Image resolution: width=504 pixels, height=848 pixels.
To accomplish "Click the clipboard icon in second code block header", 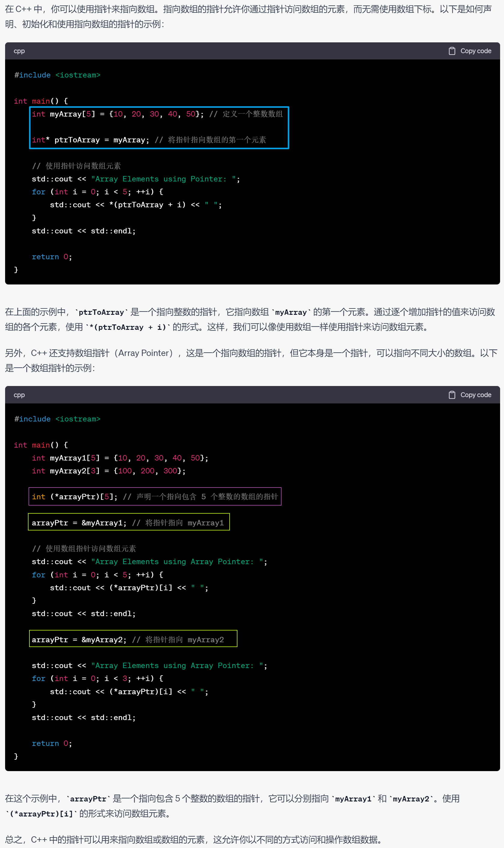I will 452,395.
